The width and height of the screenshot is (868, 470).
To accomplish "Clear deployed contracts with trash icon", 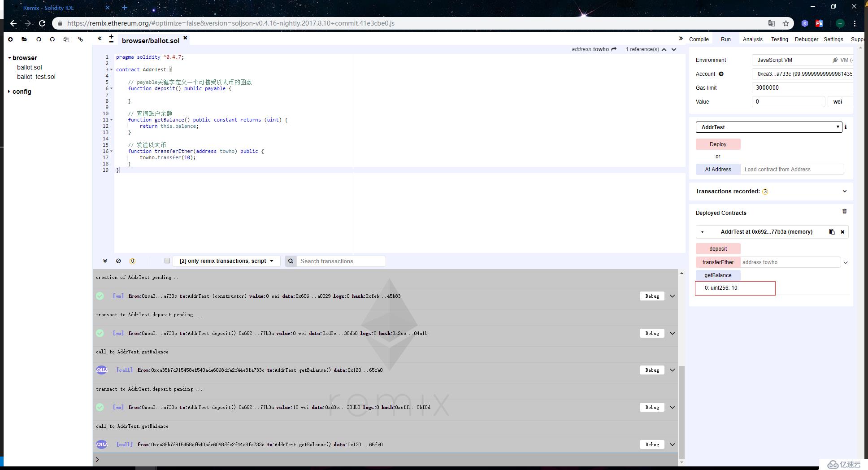I will click(x=844, y=211).
